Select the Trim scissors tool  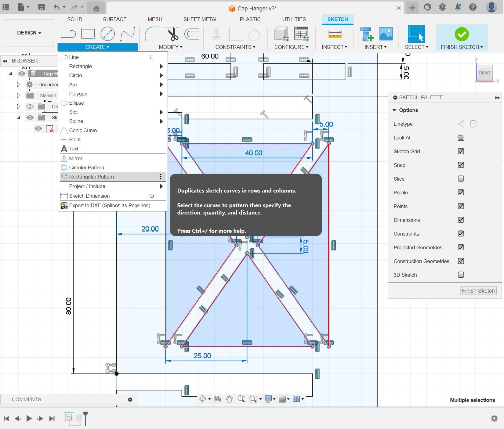pyautogui.click(x=172, y=34)
